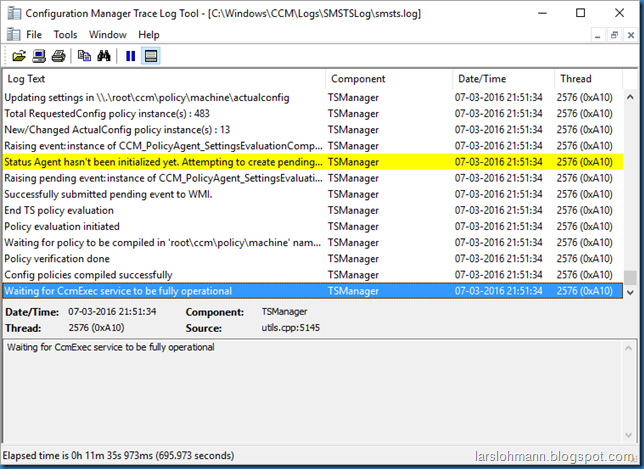
Task: Toggle the Pause logging toolbar button
Action: [x=131, y=56]
